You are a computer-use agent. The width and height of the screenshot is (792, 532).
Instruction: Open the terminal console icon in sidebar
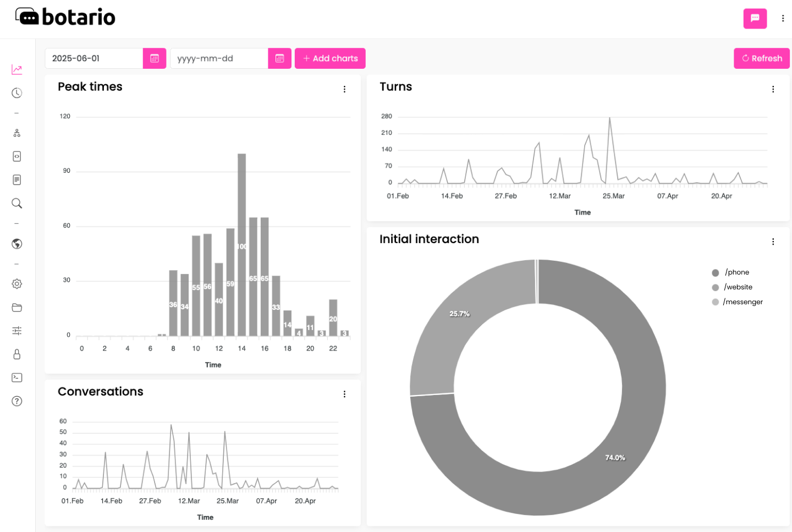(x=17, y=377)
